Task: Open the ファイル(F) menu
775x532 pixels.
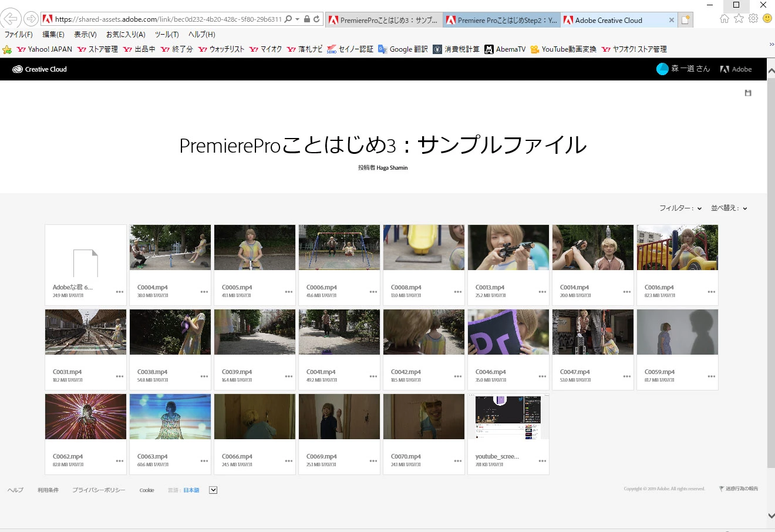Action: (19, 35)
